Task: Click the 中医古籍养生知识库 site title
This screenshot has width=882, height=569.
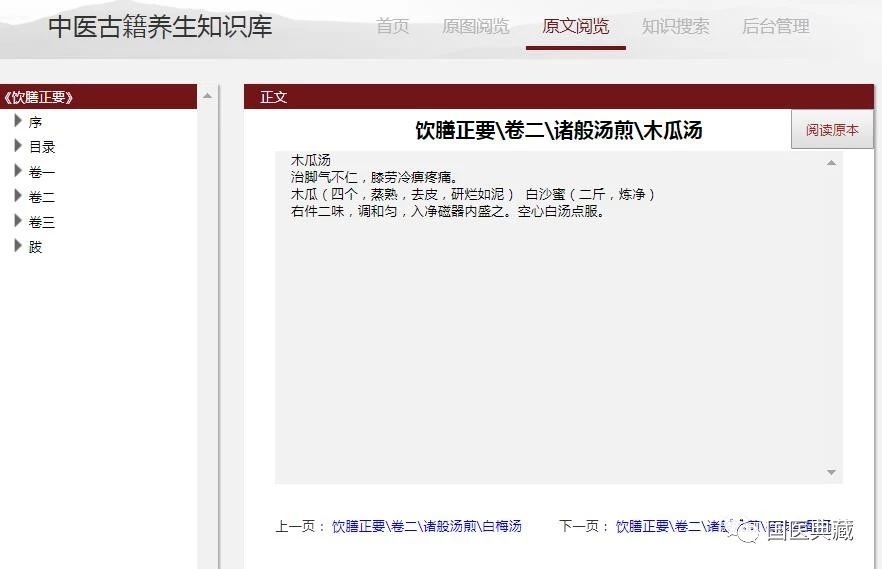Action: (x=160, y=26)
